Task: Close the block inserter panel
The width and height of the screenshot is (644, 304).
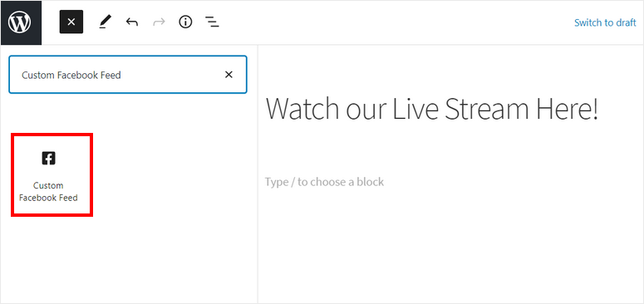Action: 71,22
